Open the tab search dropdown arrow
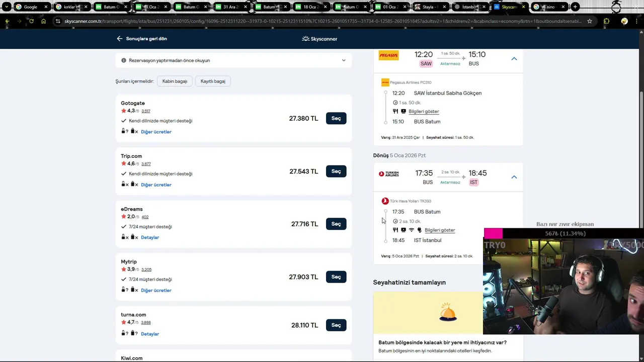Viewport: 644px width, 362px height. (7, 7)
